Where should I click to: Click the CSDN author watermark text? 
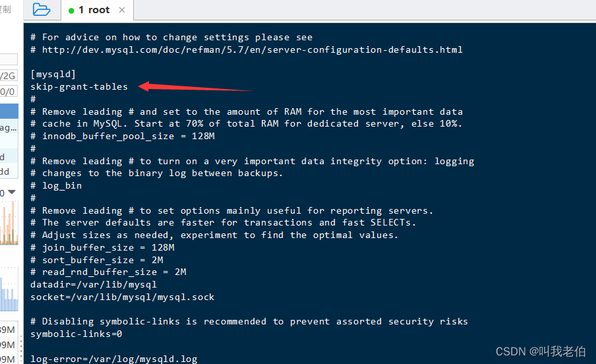pyautogui.click(x=541, y=351)
